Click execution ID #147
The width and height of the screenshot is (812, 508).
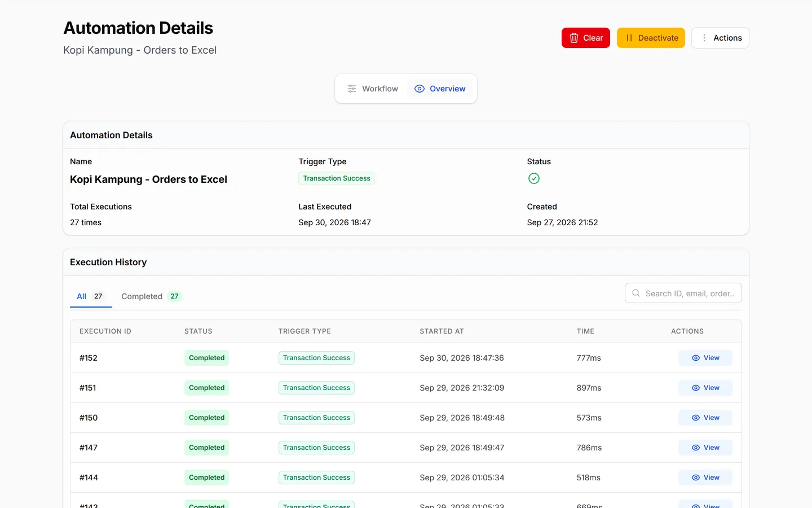tap(89, 448)
